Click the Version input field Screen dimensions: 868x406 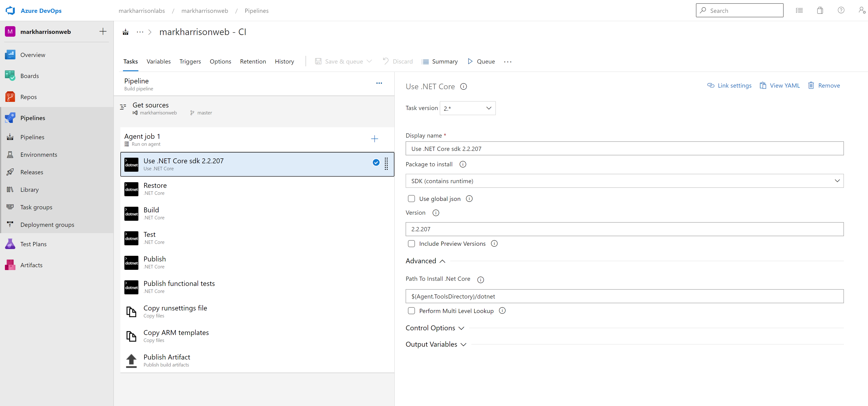tap(624, 229)
